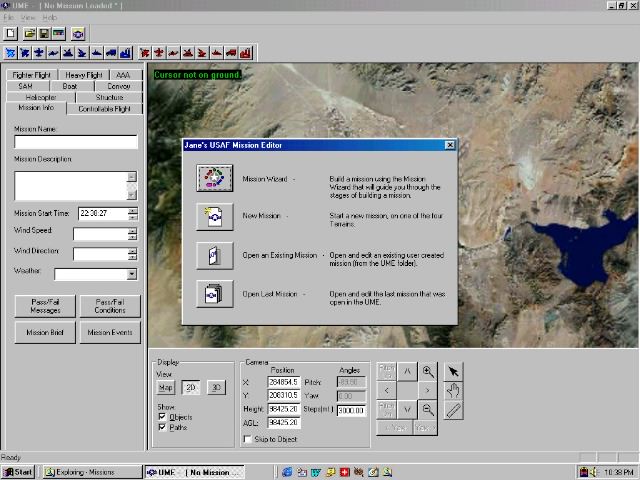Enable the Skip to Object checkbox
This screenshot has height=480, width=640.
[x=249, y=439]
